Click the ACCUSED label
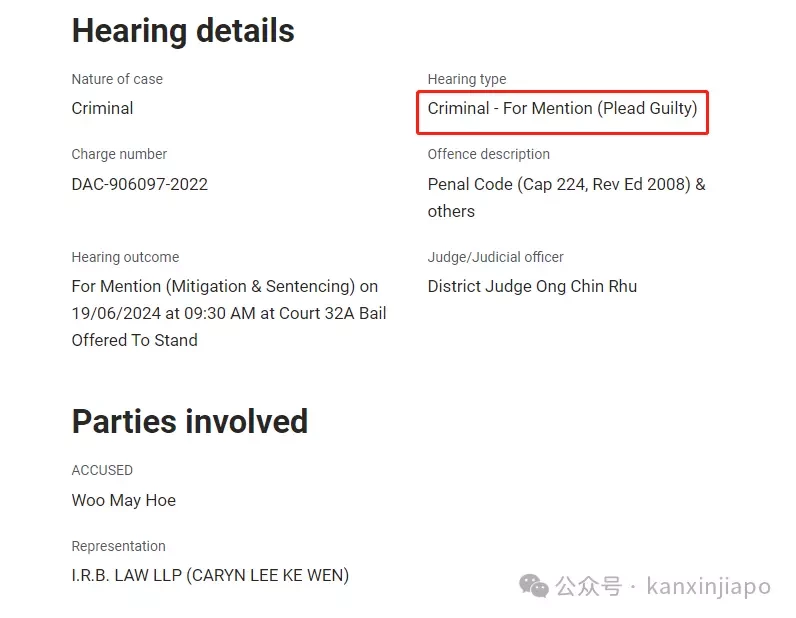Image resolution: width=796 pixels, height=618 pixels. [102, 470]
